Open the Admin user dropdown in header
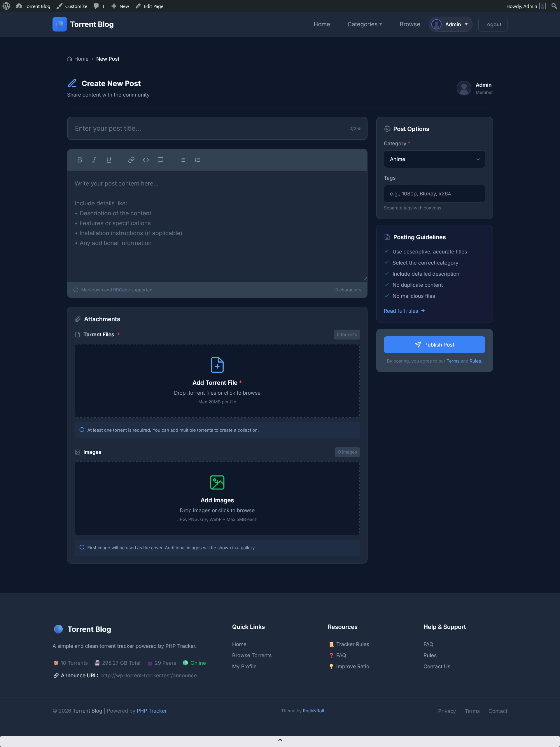The height and width of the screenshot is (747, 560). click(x=451, y=24)
